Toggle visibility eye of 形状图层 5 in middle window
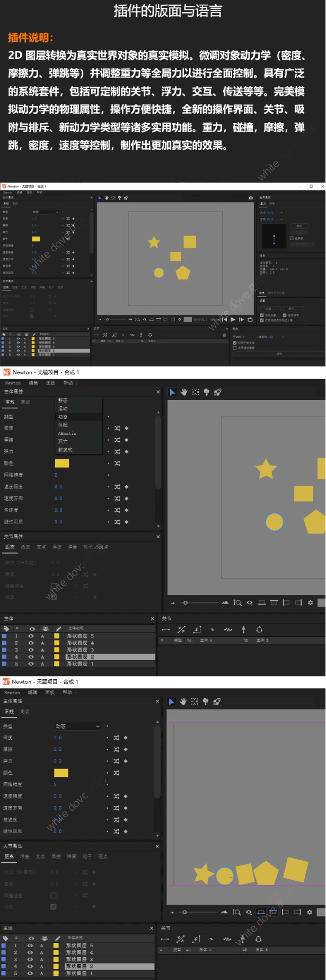Image resolution: width=326 pixels, height=980 pixels. tap(31, 636)
